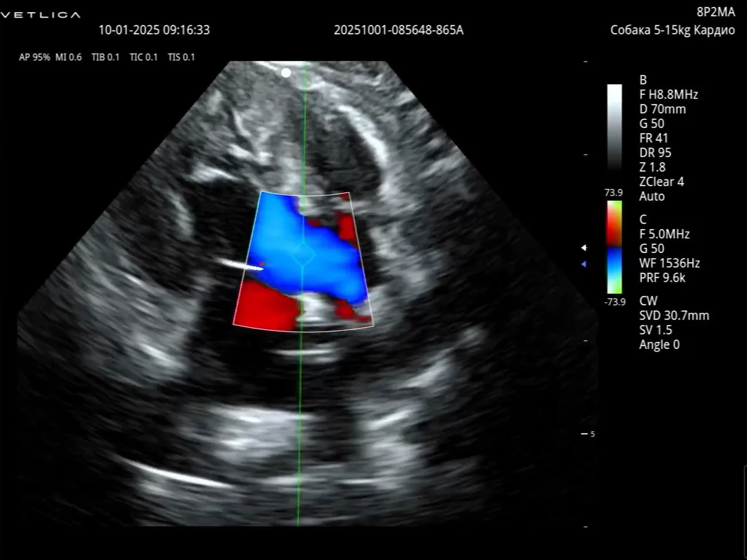Click the Angle 0 parameter
This screenshot has height=560, width=747.
click(x=659, y=345)
